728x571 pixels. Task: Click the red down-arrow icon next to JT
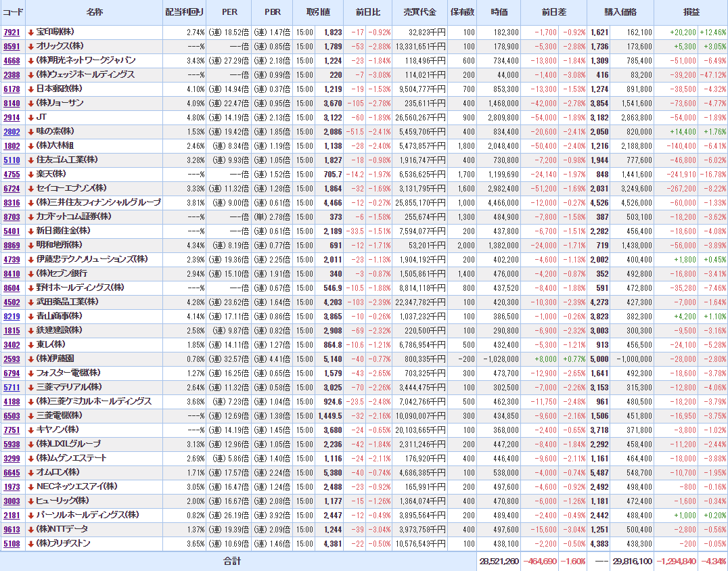(31, 117)
